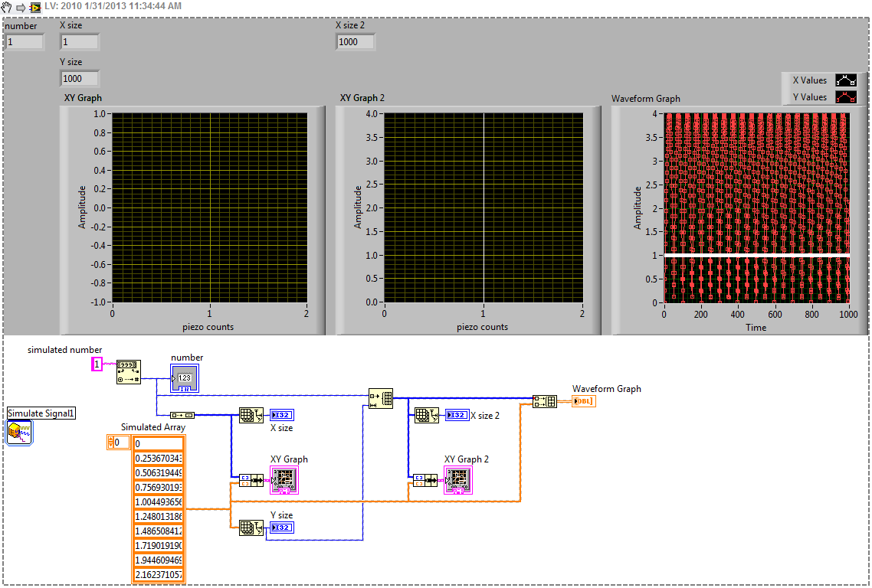This screenshot has height=588, width=872.
Task: Click the XY Graph terminal on block diagram
Action: 284,480
